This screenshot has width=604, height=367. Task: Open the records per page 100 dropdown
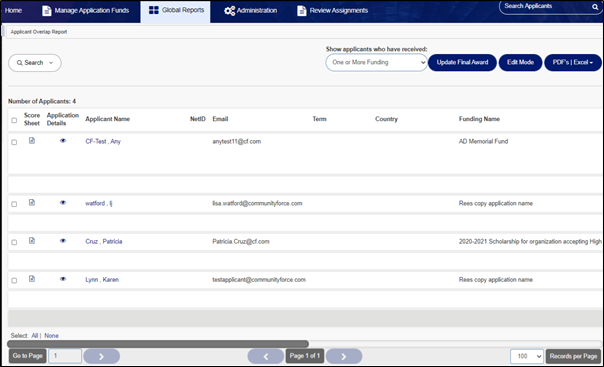tap(527, 356)
